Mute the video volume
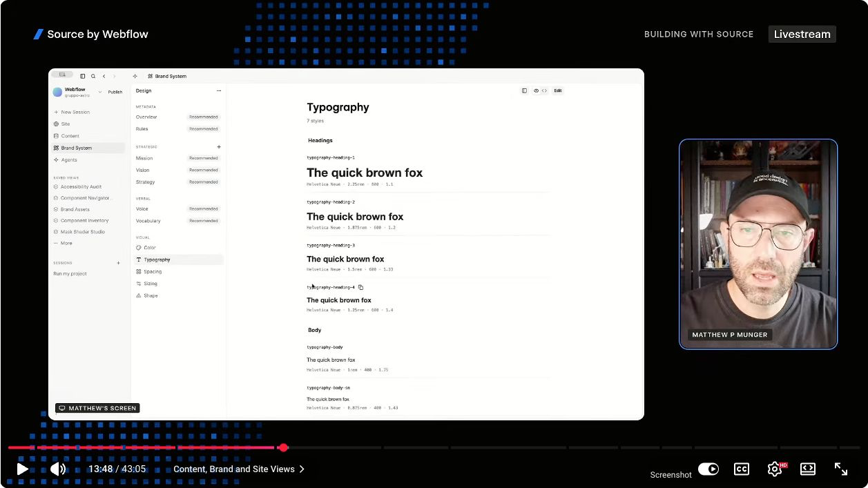This screenshot has width=868, height=488. tap(58, 469)
